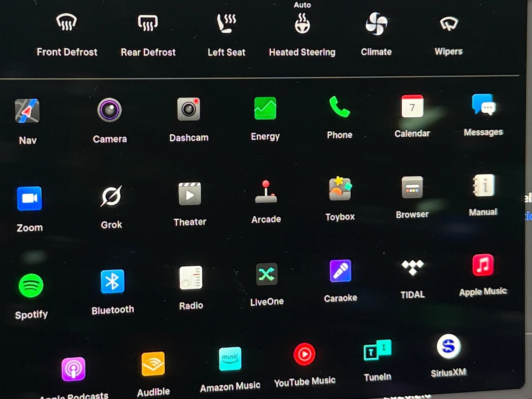Image resolution: width=532 pixels, height=399 pixels.
Task: Open the Arcade app
Action: [266, 192]
